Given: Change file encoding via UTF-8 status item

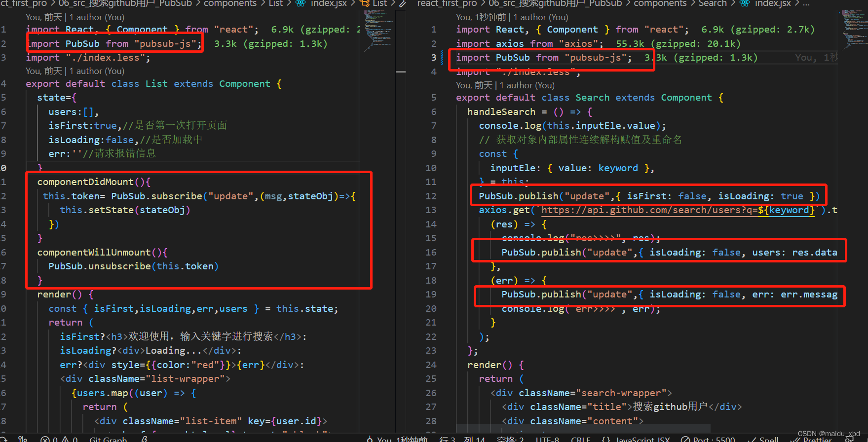Looking at the screenshot, I should (547, 439).
